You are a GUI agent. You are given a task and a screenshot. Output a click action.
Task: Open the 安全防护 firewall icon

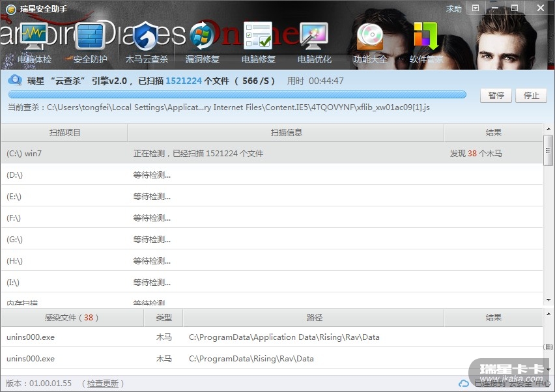pos(90,36)
